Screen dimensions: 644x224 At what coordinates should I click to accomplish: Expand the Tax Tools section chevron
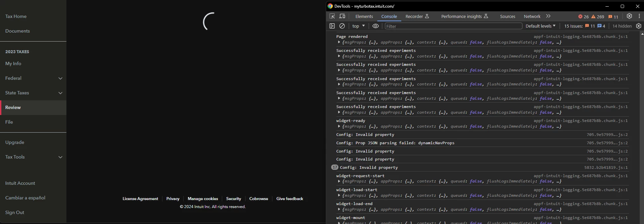(60, 157)
